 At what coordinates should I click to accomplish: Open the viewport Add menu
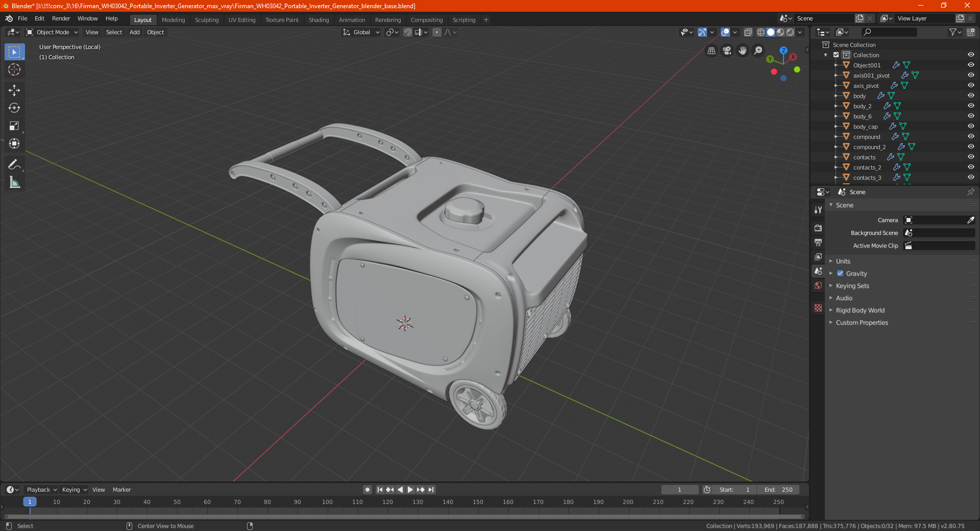(134, 32)
